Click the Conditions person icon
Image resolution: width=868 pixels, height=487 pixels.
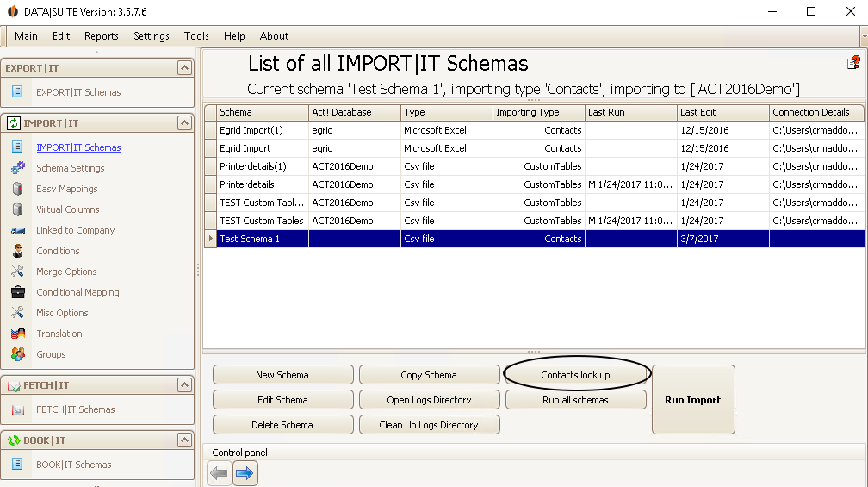click(18, 251)
